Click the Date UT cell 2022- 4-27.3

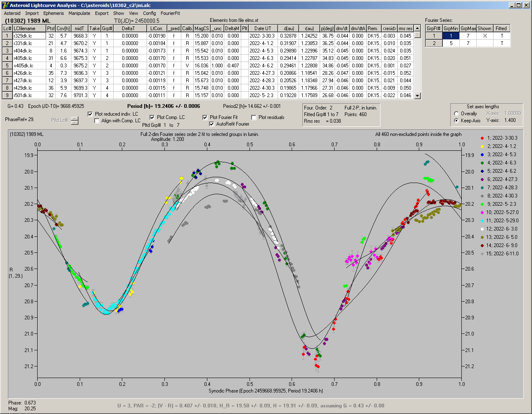[263, 73]
